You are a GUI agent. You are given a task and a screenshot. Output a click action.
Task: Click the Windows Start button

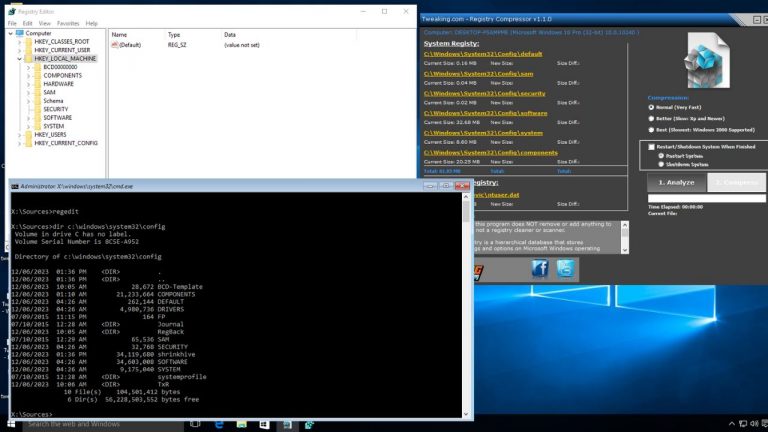[x=11, y=424]
